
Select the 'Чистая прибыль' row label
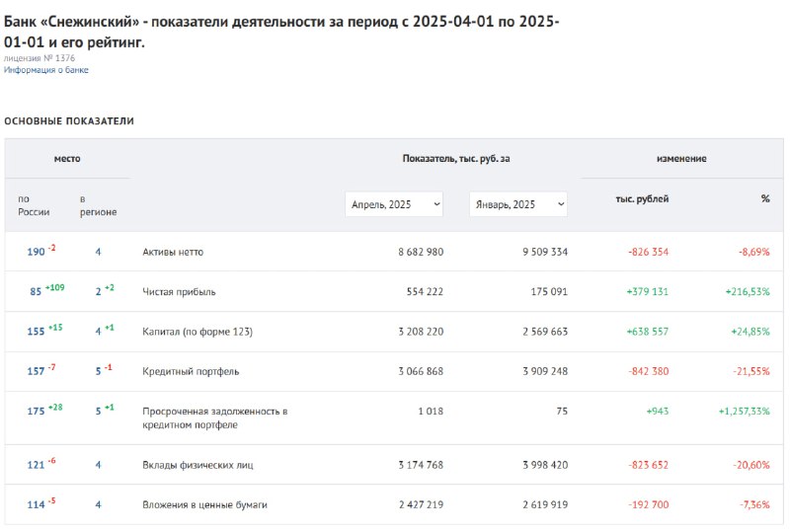[179, 292]
